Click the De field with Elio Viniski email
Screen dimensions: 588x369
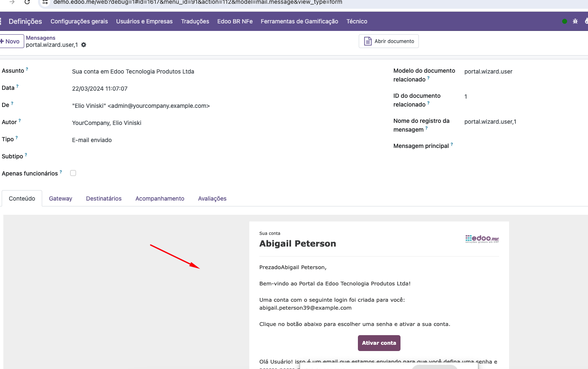(141, 106)
